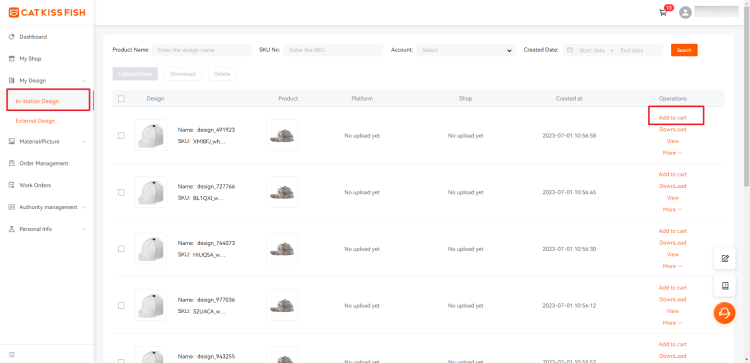The width and height of the screenshot is (750, 363).
Task: Open printed cap product thumbnail for design_977036
Action: pos(282,306)
